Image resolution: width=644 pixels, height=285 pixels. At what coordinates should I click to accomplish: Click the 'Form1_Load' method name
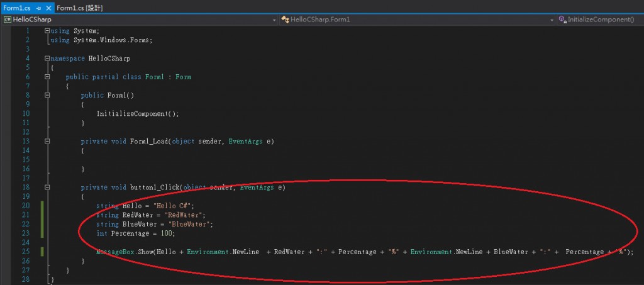[149, 142]
